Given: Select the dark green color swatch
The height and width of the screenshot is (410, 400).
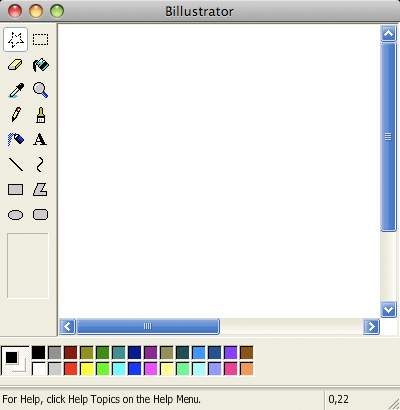Looking at the screenshot, I should [102, 353].
